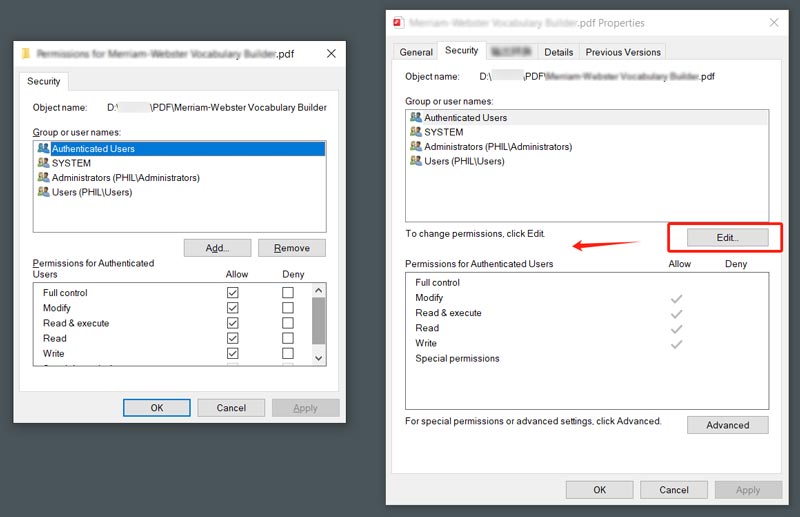Image resolution: width=800 pixels, height=517 pixels.
Task: Select Administrators (PHIL\Administrators) in Permissions list
Action: coord(180,178)
